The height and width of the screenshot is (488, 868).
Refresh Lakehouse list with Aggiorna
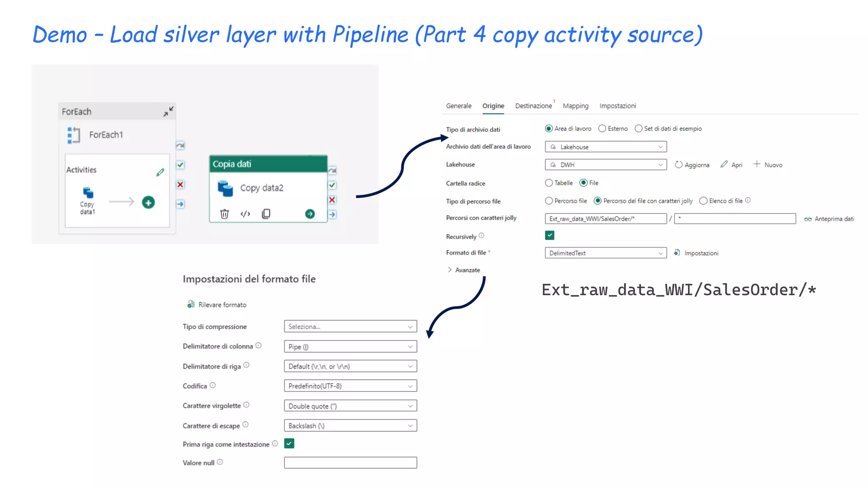692,165
